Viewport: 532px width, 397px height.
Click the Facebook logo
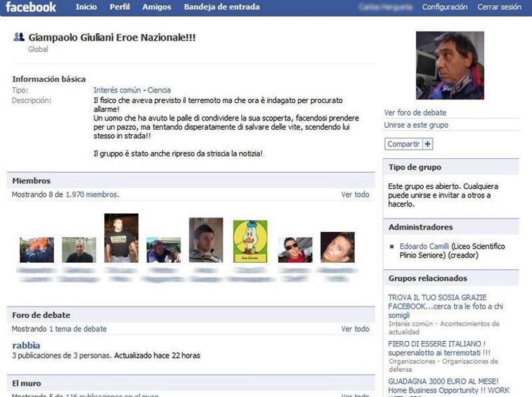click(31, 7)
